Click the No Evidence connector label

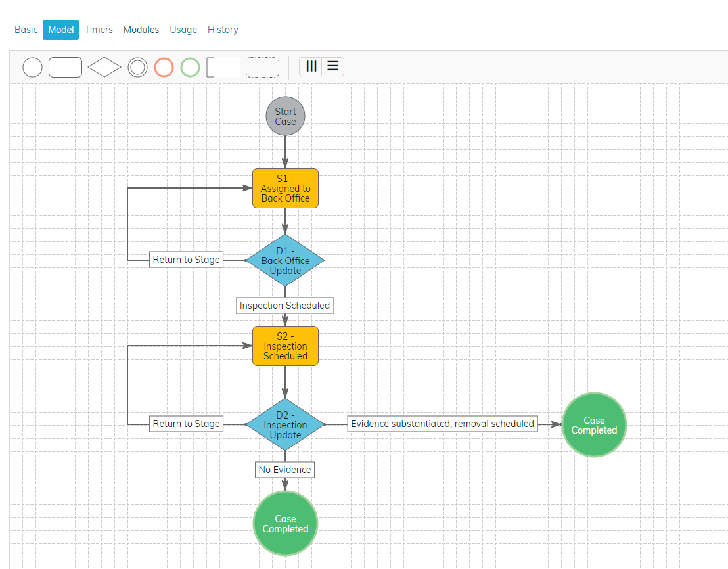click(284, 470)
